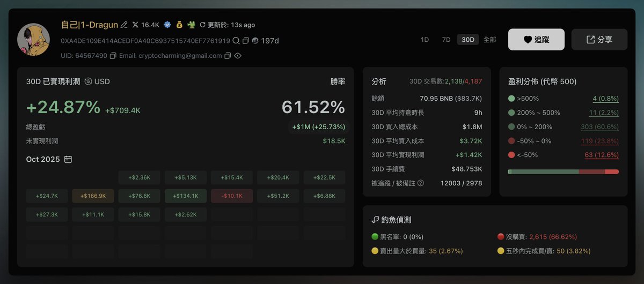Click the 61.52% win rate value
Viewport: 644px width, 284px height.
313,107
